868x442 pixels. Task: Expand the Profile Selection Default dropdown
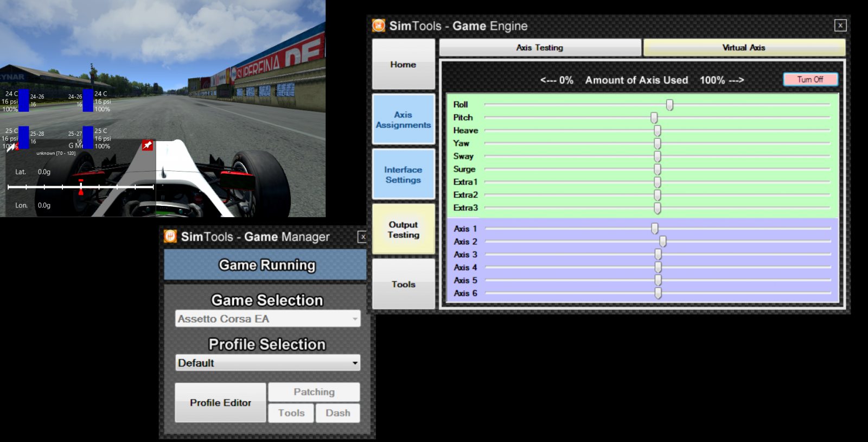coord(267,363)
